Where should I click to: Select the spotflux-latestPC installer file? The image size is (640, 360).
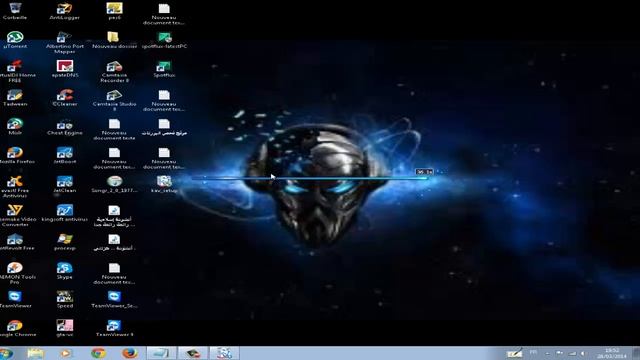tap(164, 40)
